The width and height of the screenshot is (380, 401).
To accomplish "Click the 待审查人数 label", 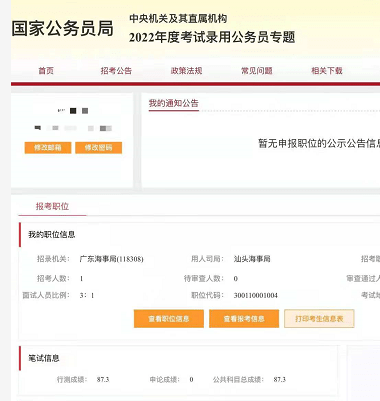I will point(204,278).
